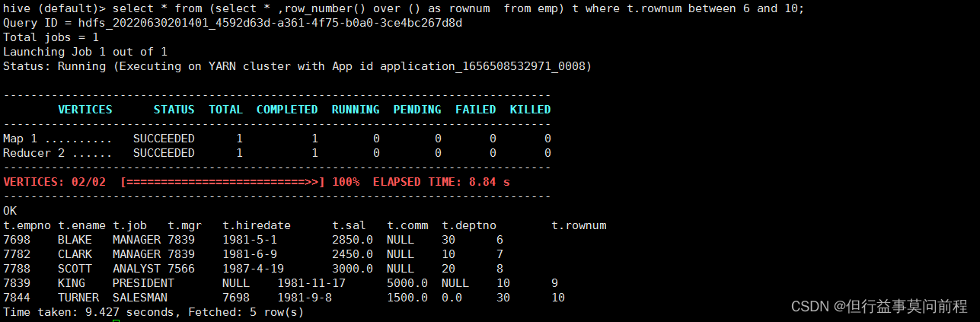Viewport: 980px width, 322px height.
Task: Click the application_1656508532971_0008 App id
Action: pyautogui.click(x=482, y=66)
